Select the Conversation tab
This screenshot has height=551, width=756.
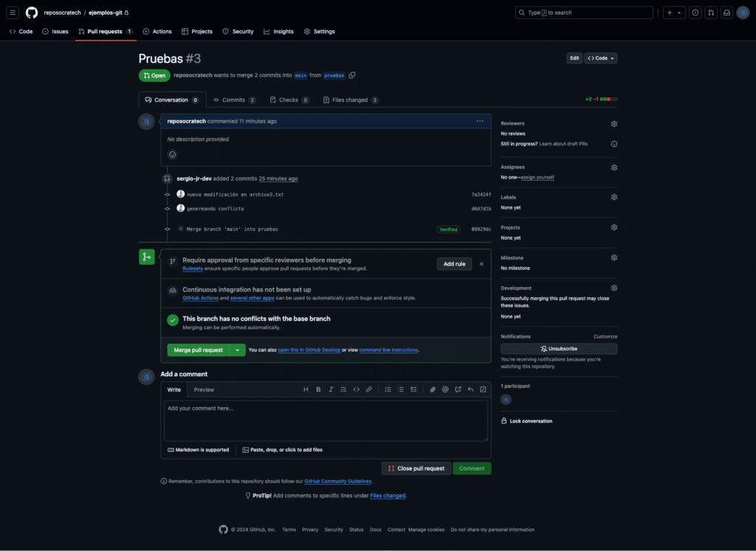pos(172,100)
